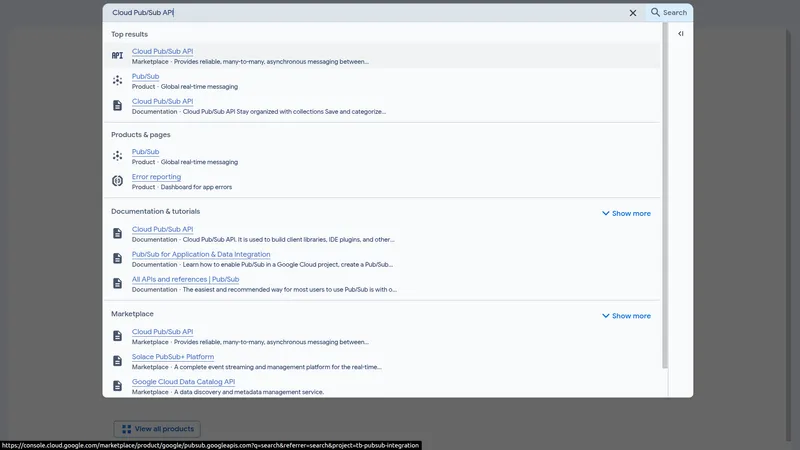Click 'Learn how to enable Pub/Sub' description text
This screenshot has width=800, height=450.
pyautogui.click(x=288, y=265)
